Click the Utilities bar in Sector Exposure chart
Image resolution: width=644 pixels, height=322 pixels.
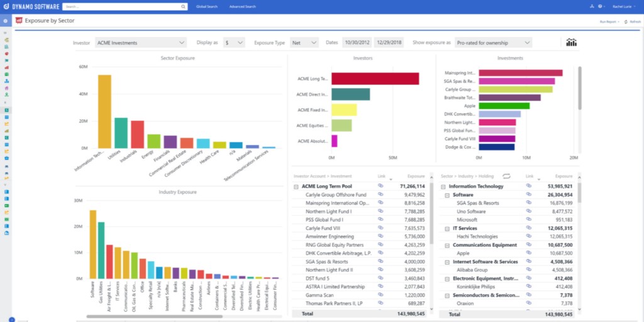click(121, 133)
